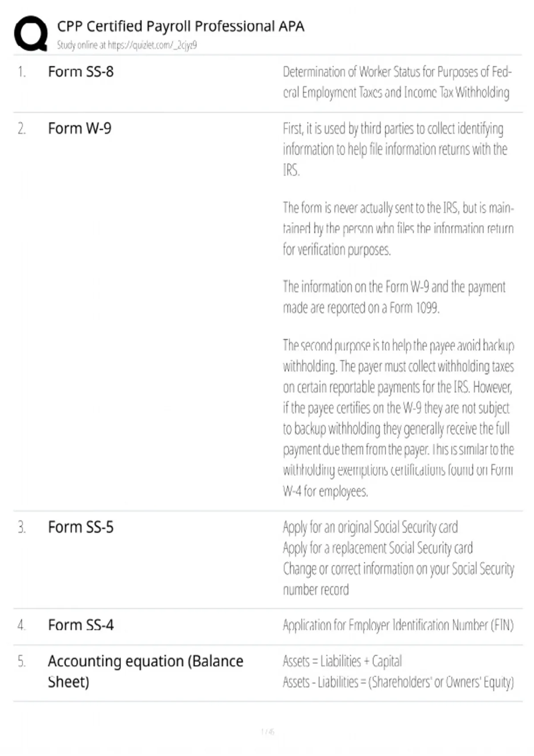Open the quizlet.com study online link
This screenshot has width=534, height=756.
click(x=152, y=45)
